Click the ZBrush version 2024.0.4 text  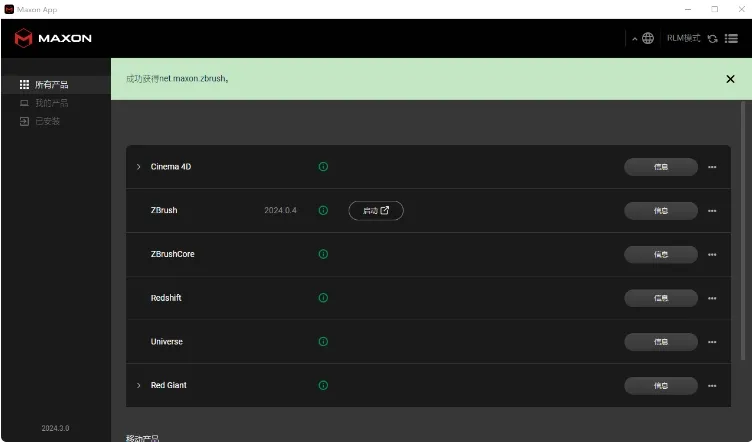[281, 210]
